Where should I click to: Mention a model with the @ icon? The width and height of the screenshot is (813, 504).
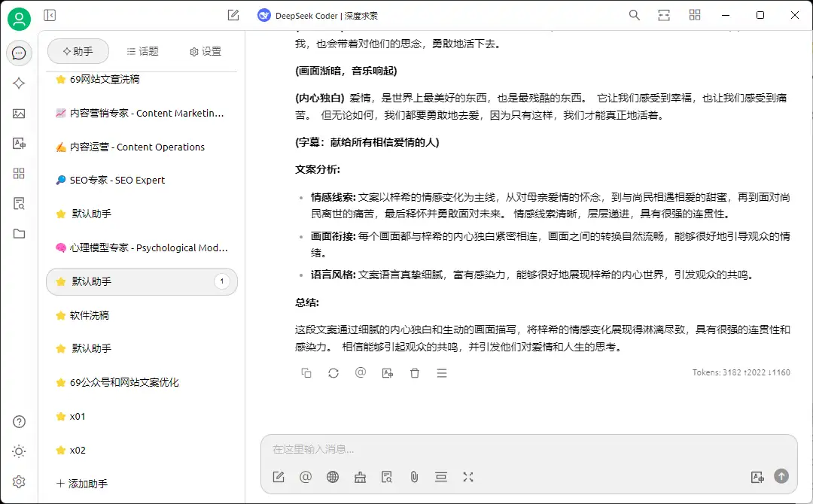306,476
